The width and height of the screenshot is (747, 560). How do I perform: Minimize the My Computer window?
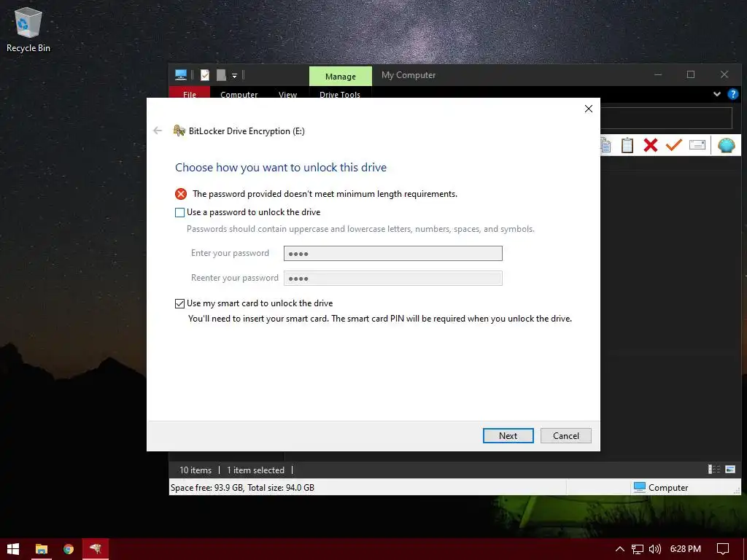pos(658,75)
